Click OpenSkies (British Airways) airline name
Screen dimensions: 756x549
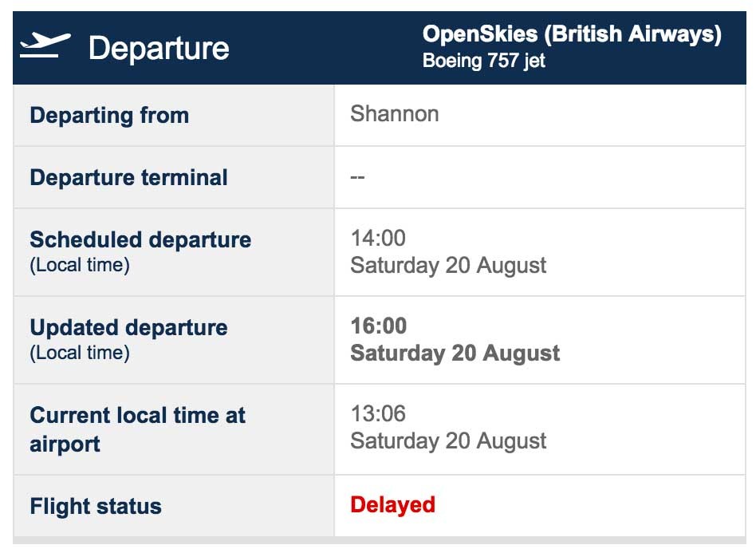tap(572, 34)
